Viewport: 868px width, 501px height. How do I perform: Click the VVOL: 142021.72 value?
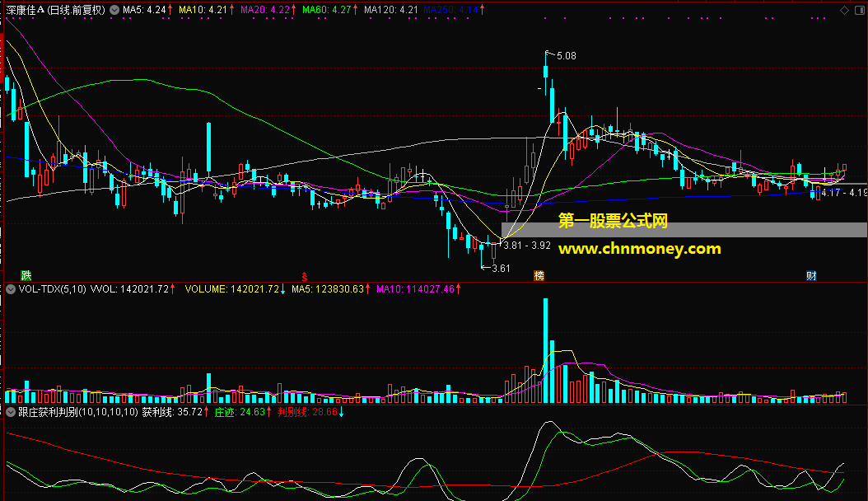click(129, 289)
